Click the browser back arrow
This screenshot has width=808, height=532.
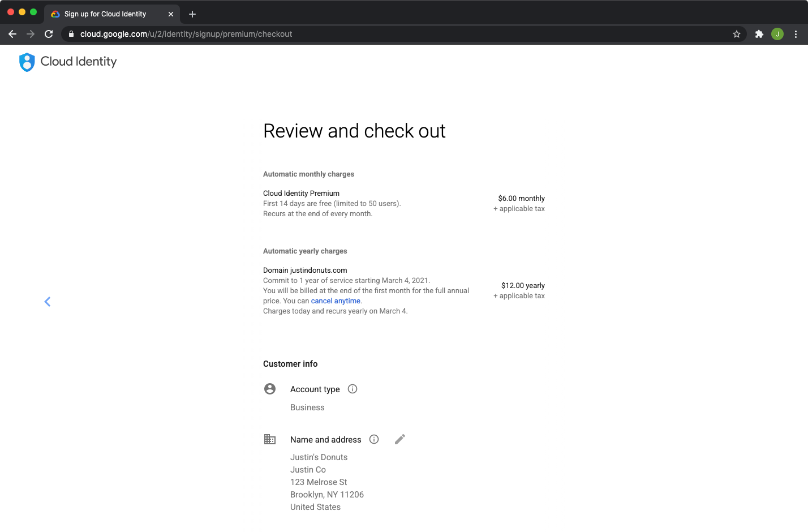[12, 34]
